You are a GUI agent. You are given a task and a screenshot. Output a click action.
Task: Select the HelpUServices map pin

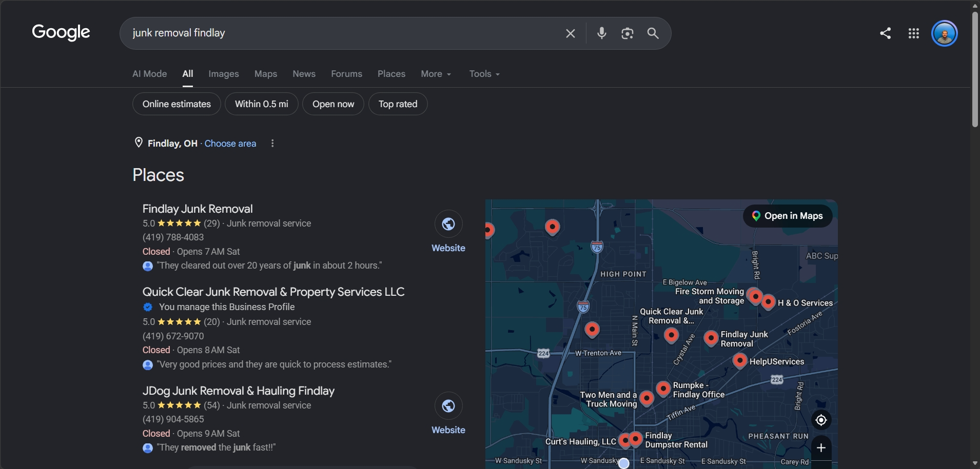[739, 360]
